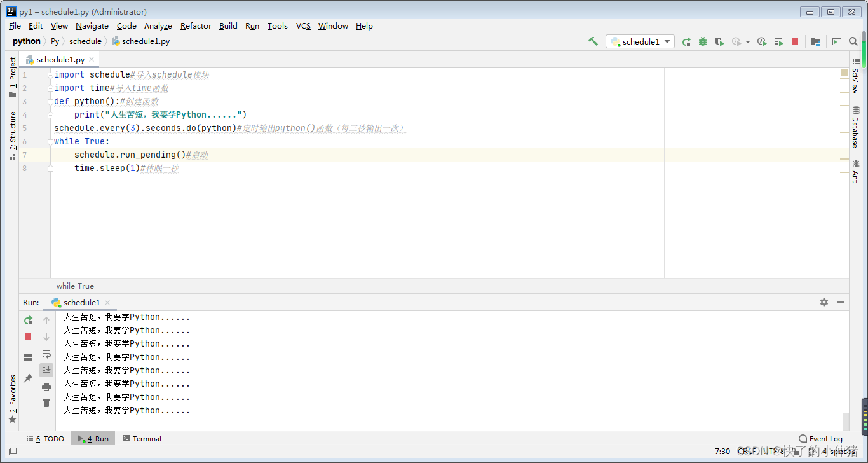
Task: Open the File menu
Action: [x=15, y=26]
